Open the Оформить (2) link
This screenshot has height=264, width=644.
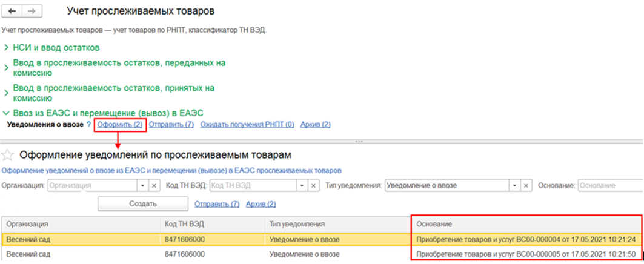coord(119,125)
